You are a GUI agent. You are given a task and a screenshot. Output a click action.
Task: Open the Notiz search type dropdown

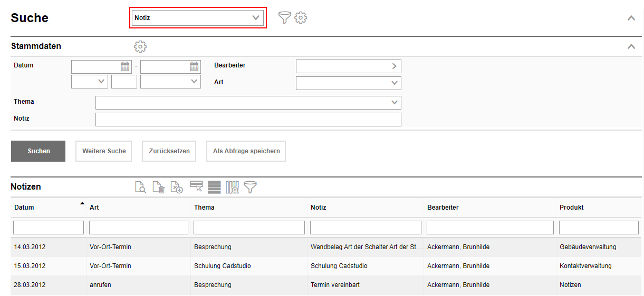click(x=197, y=18)
